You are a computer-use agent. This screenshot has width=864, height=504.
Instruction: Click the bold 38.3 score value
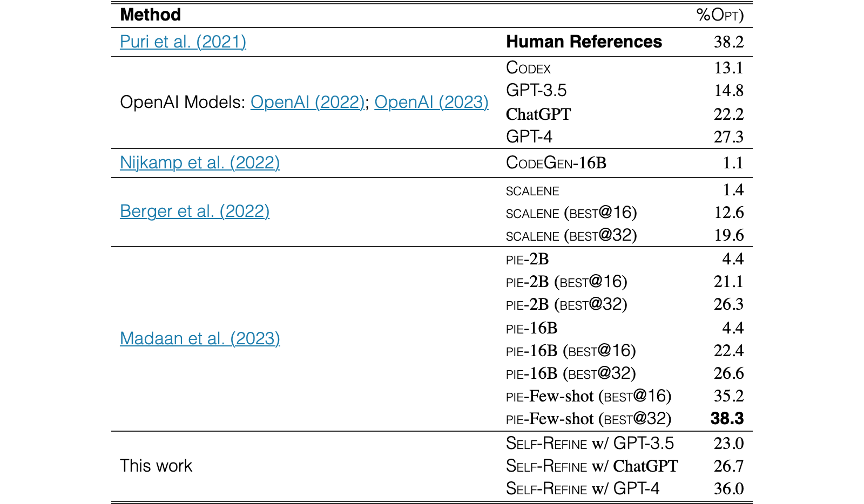click(x=727, y=419)
